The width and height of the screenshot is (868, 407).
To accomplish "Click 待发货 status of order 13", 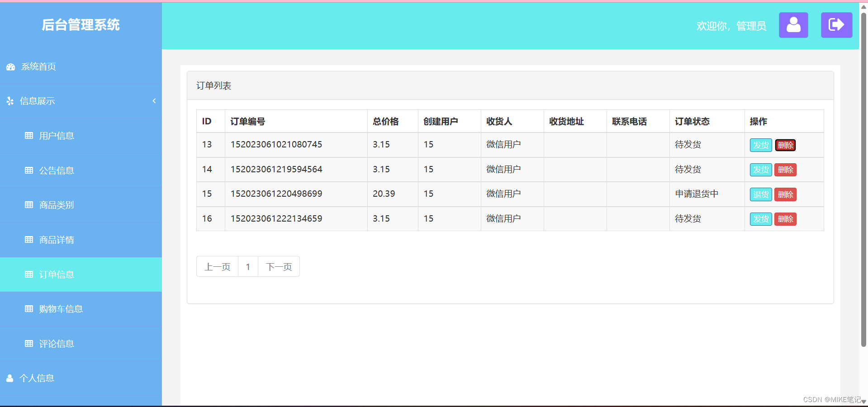I will coord(688,145).
